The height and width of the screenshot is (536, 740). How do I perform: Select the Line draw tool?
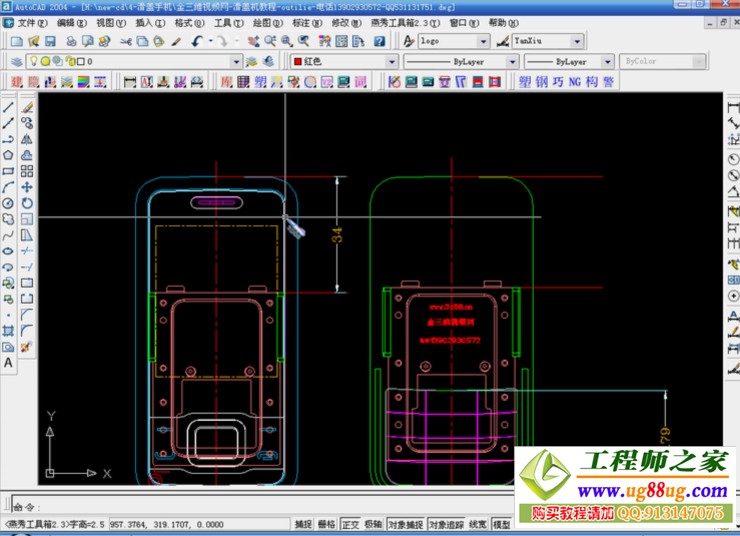[8, 107]
